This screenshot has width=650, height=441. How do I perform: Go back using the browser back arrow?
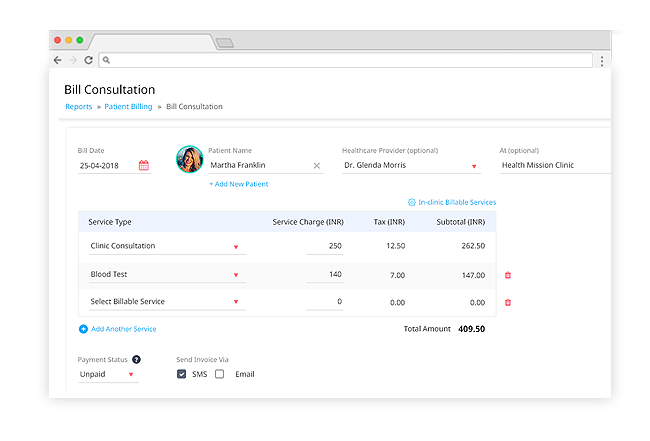pos(58,60)
